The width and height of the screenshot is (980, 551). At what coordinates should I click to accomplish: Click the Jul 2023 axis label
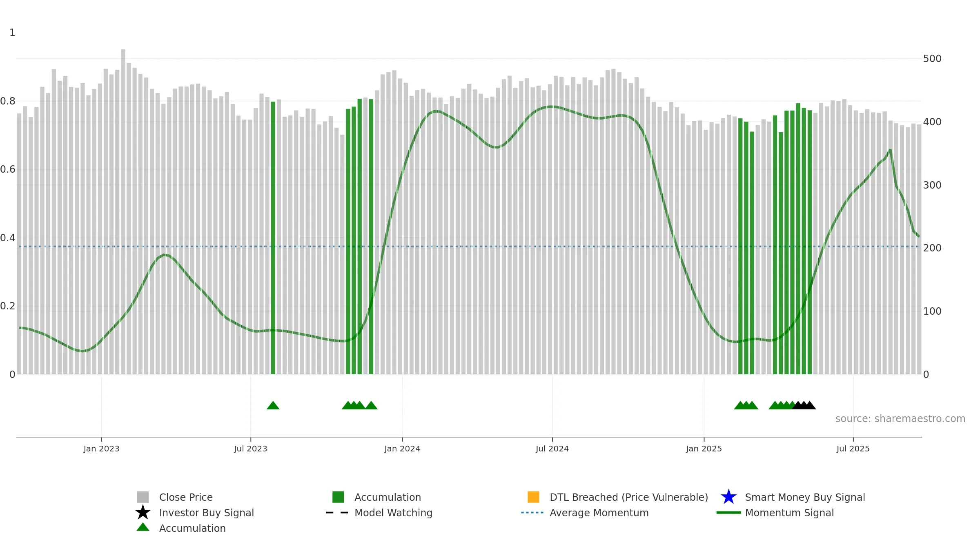pyautogui.click(x=251, y=449)
